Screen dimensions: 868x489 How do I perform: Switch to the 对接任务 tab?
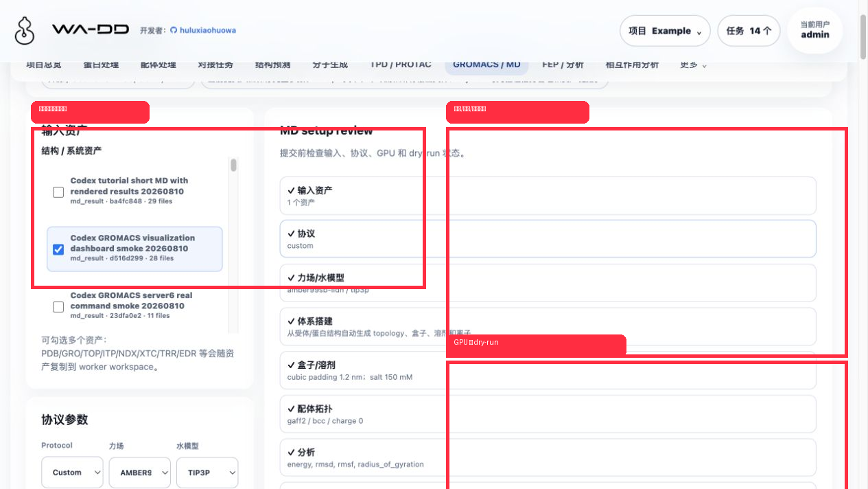pyautogui.click(x=215, y=65)
